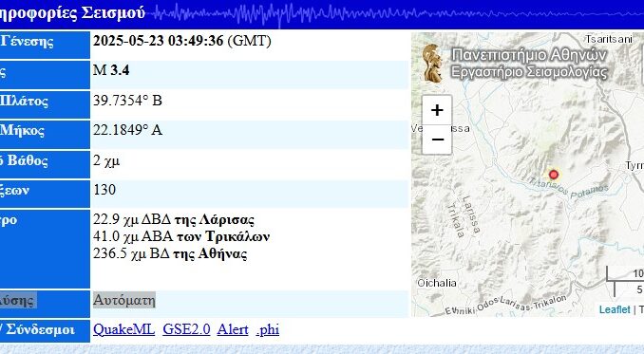Click the red earthquake epicenter marker
644x354 pixels.
(x=553, y=175)
